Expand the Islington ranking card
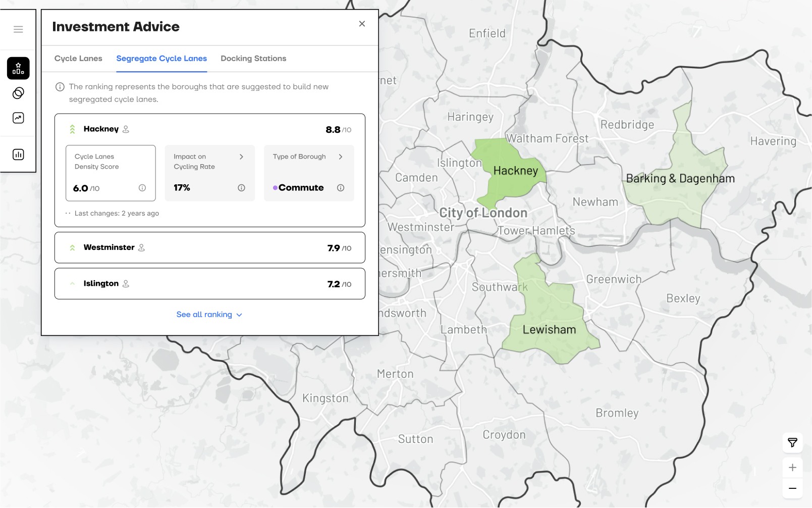Screen dimensions: 812x508 click(x=209, y=284)
